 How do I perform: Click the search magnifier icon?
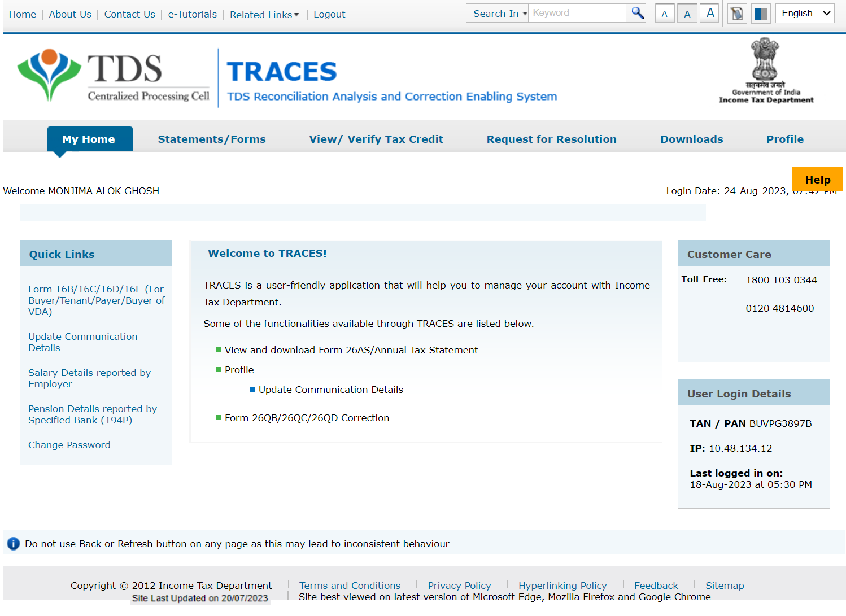coord(636,12)
